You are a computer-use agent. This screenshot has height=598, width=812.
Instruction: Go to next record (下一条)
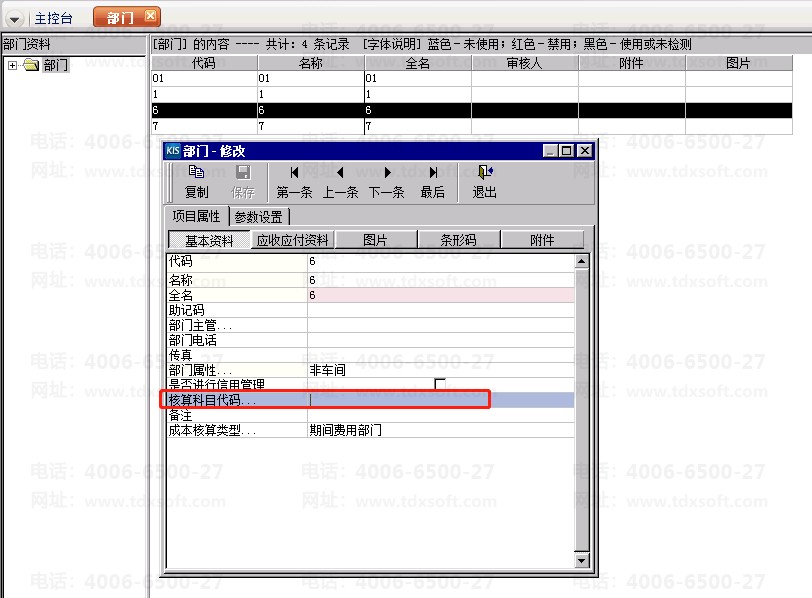pos(387,173)
